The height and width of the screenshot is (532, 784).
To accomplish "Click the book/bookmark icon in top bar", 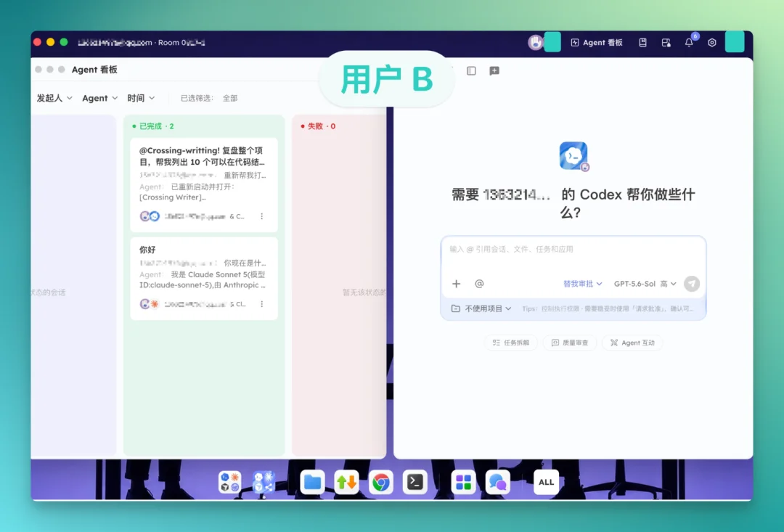I will coord(642,43).
